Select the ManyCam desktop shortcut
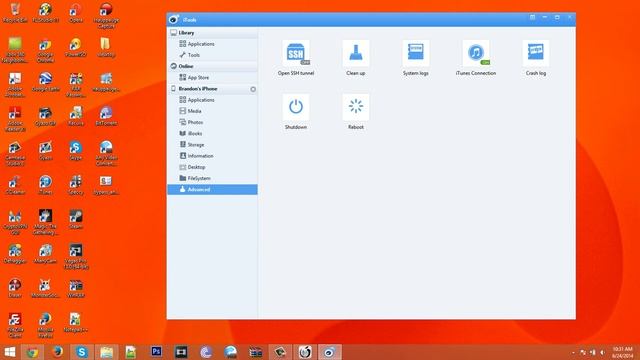The width and height of the screenshot is (640, 360). click(x=45, y=253)
